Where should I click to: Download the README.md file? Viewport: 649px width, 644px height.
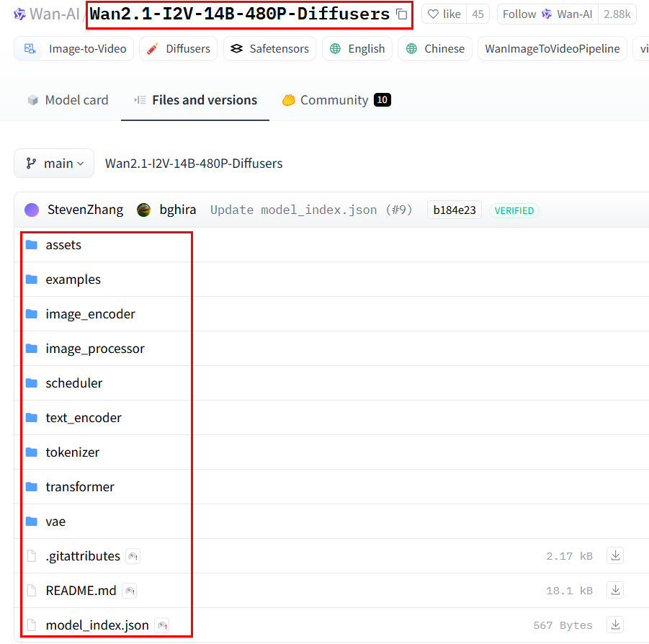click(615, 590)
